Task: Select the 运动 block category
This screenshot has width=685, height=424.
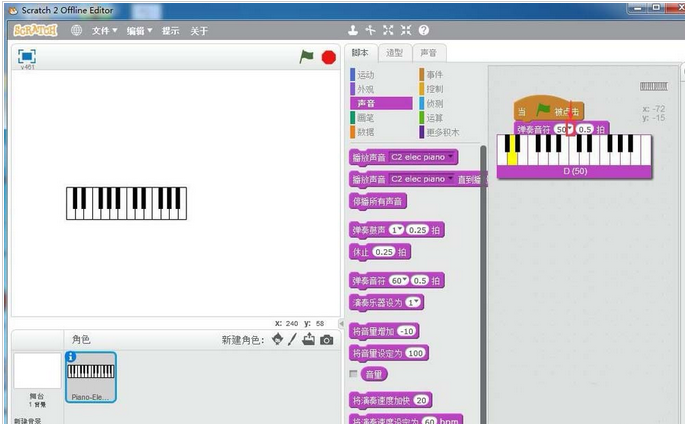Action: coord(363,75)
